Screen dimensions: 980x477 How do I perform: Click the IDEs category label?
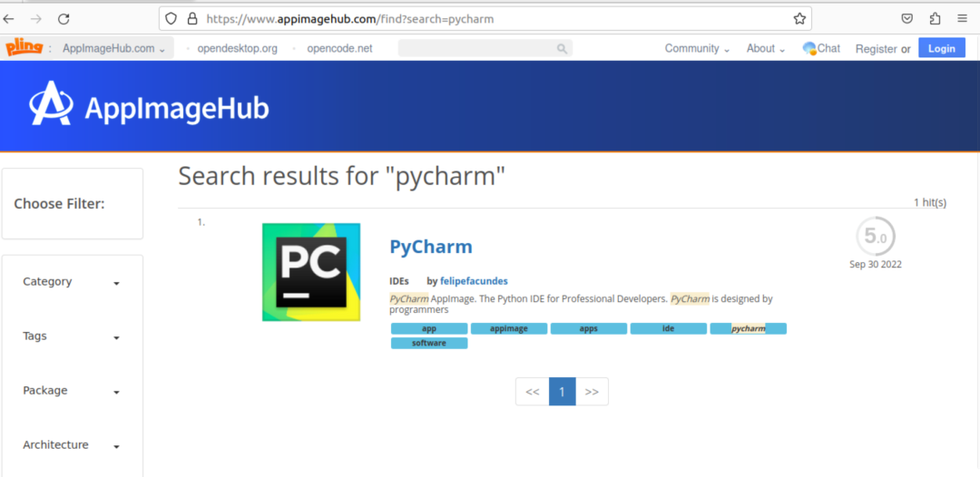[398, 281]
